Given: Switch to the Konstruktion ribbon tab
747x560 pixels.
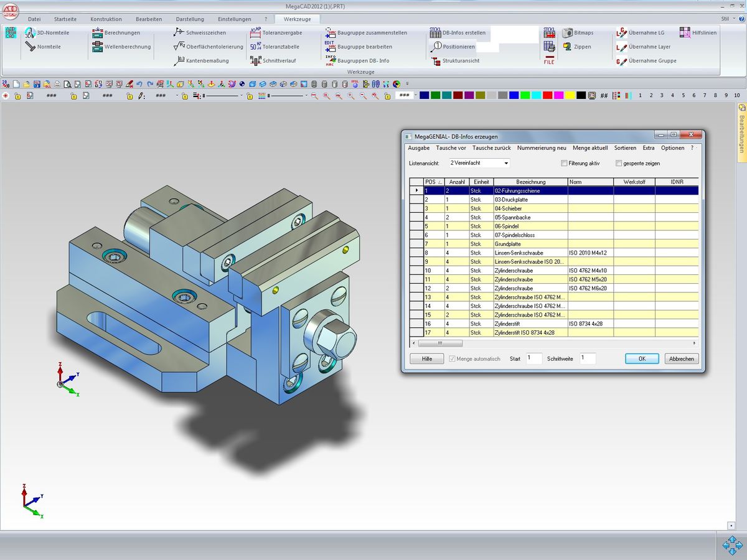Looking at the screenshot, I should tap(106, 19).
